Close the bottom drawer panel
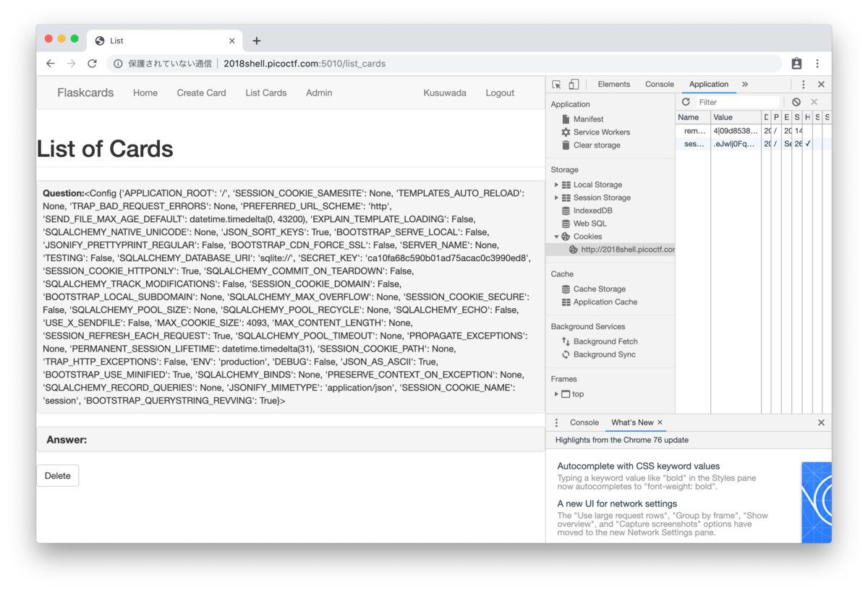This screenshot has width=868, height=591. (821, 423)
